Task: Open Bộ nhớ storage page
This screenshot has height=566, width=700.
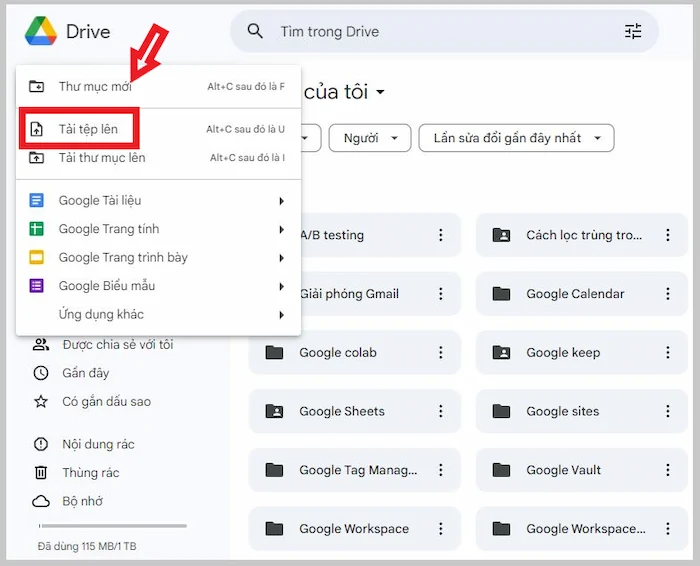Action: point(83,501)
